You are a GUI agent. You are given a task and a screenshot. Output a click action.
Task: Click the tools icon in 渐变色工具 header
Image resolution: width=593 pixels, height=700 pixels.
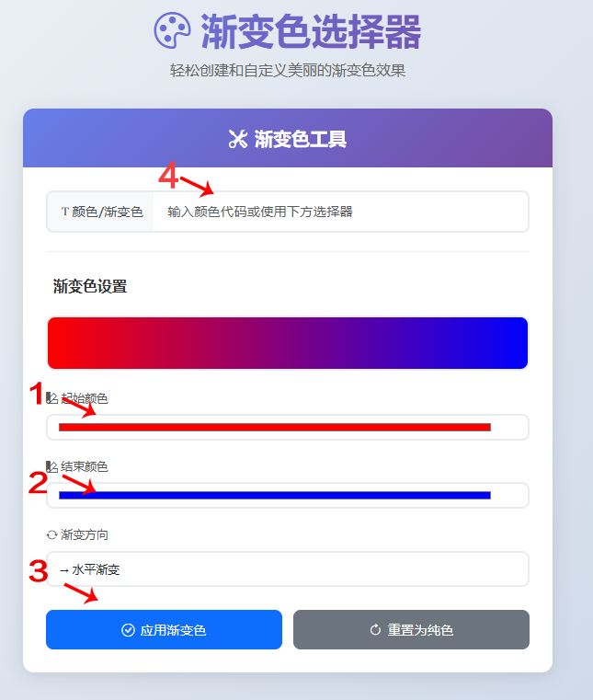coord(237,139)
